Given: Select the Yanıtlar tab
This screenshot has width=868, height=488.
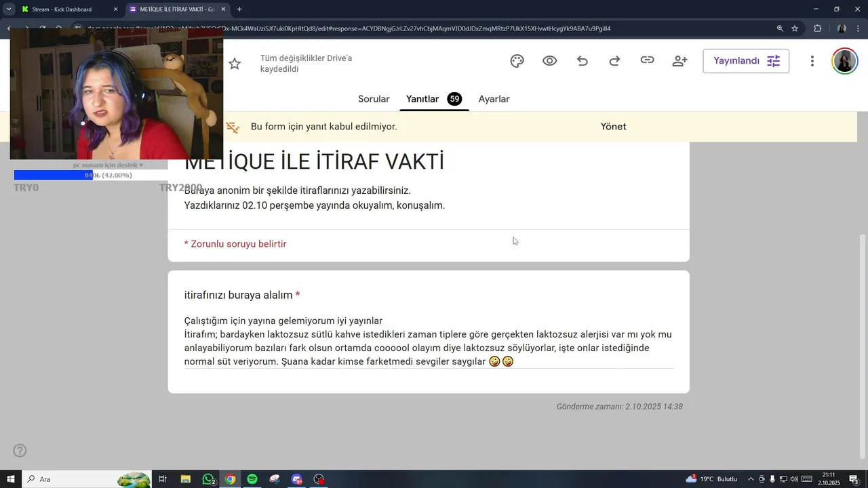Looking at the screenshot, I should (434, 99).
